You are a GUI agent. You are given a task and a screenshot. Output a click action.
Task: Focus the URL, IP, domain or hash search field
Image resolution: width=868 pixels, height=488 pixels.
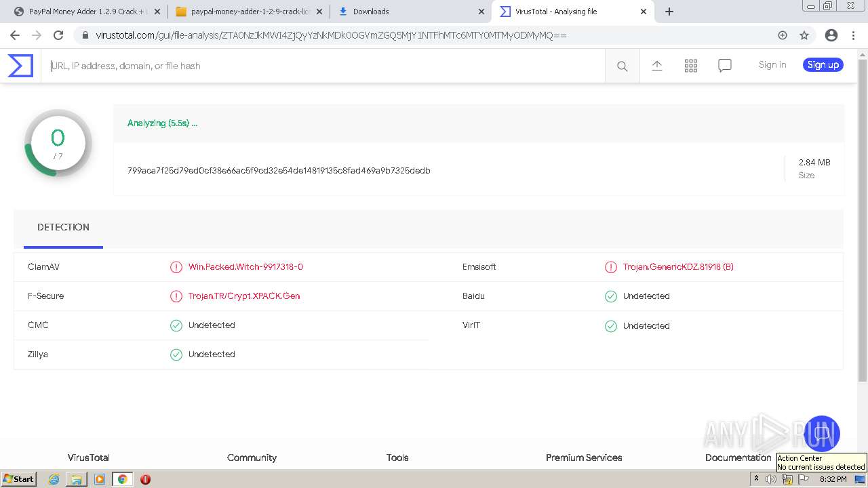[x=323, y=66]
